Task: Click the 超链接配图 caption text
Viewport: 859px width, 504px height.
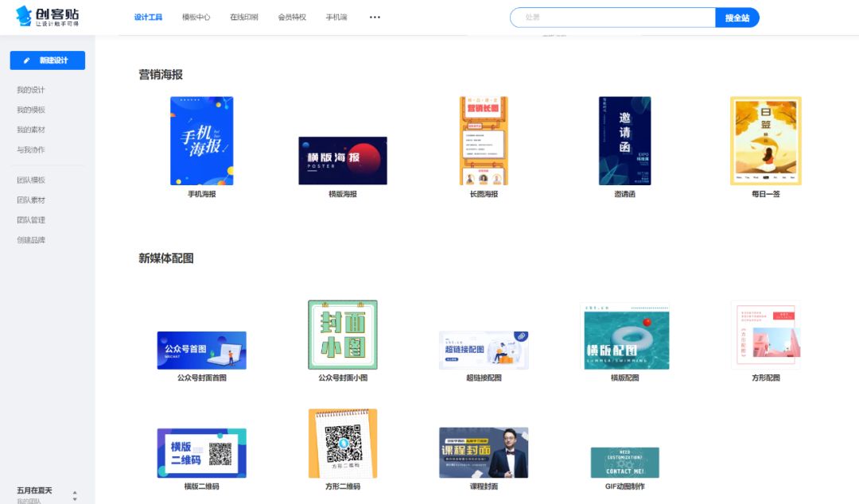Action: pyautogui.click(x=484, y=378)
